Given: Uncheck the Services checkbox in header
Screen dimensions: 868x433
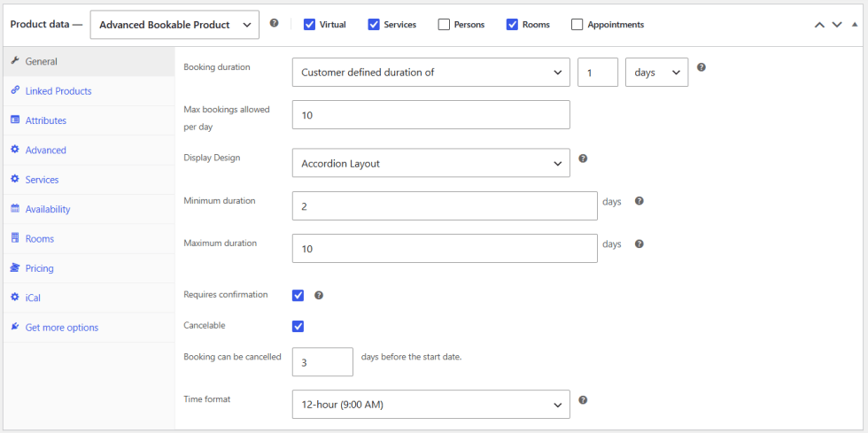Looking at the screenshot, I should [x=374, y=25].
